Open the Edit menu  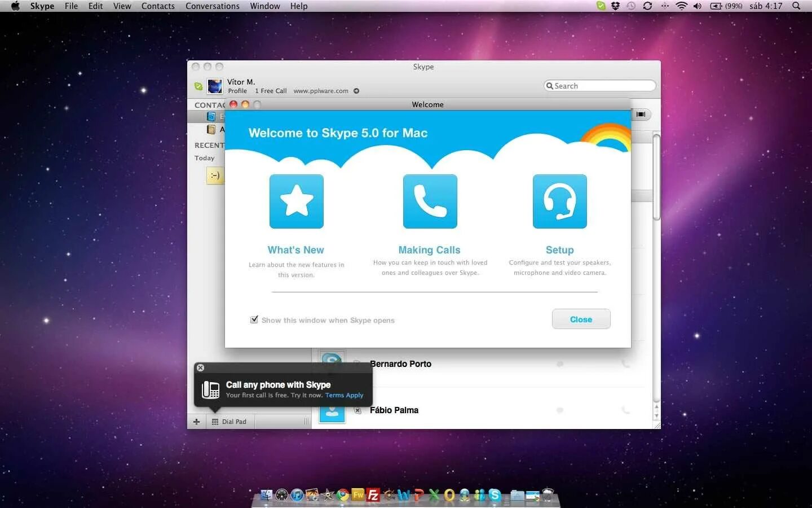(x=95, y=6)
